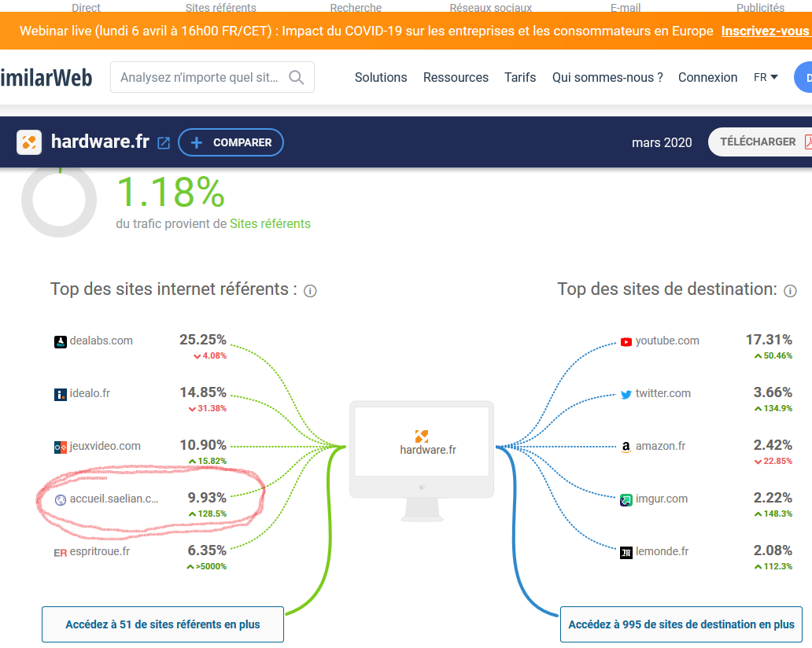812x648 pixels.
Task: Open Qui sommes-nous ? menu
Action: (x=607, y=77)
